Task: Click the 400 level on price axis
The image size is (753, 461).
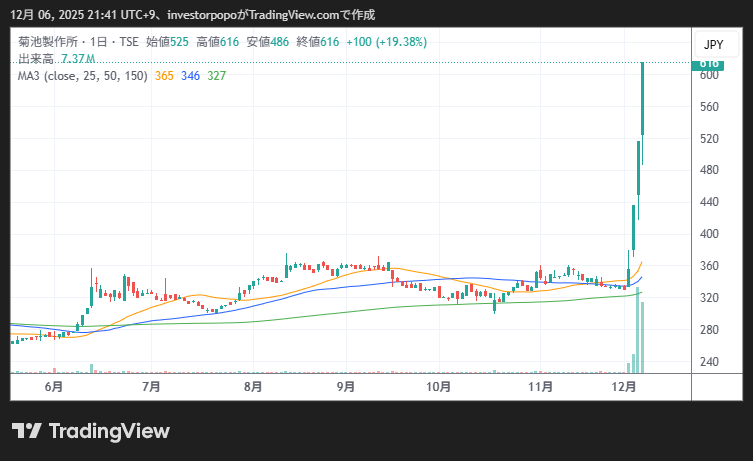Action: [709, 234]
